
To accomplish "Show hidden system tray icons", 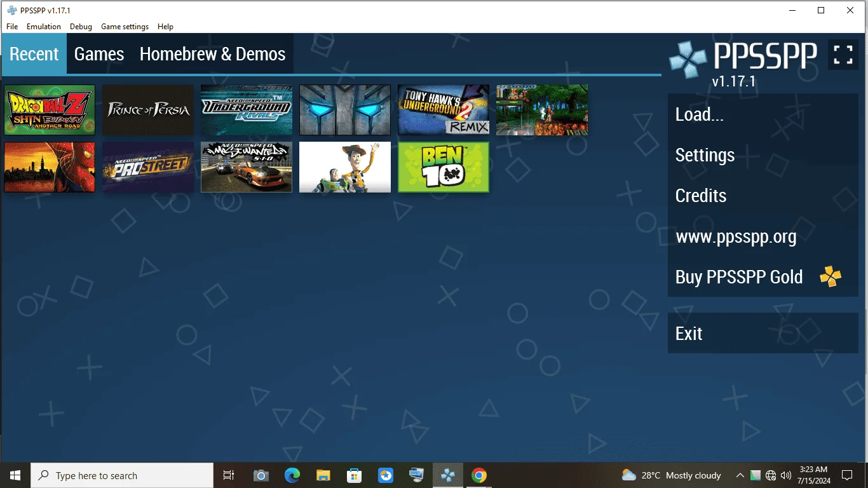I will [740, 475].
